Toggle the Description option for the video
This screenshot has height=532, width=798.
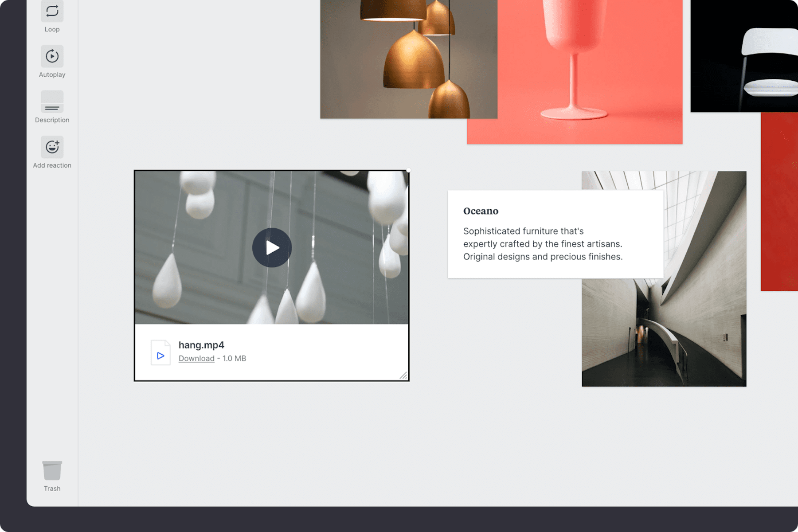[52, 102]
